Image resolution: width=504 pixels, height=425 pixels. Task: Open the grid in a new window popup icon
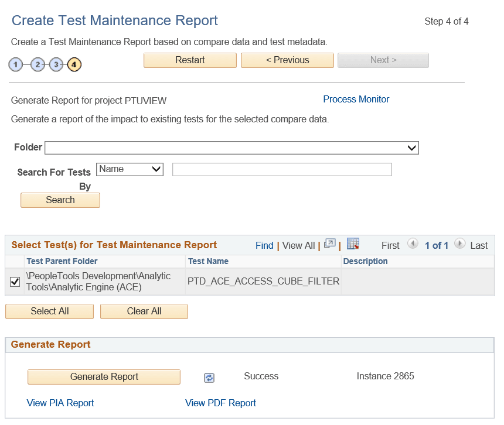(x=329, y=245)
